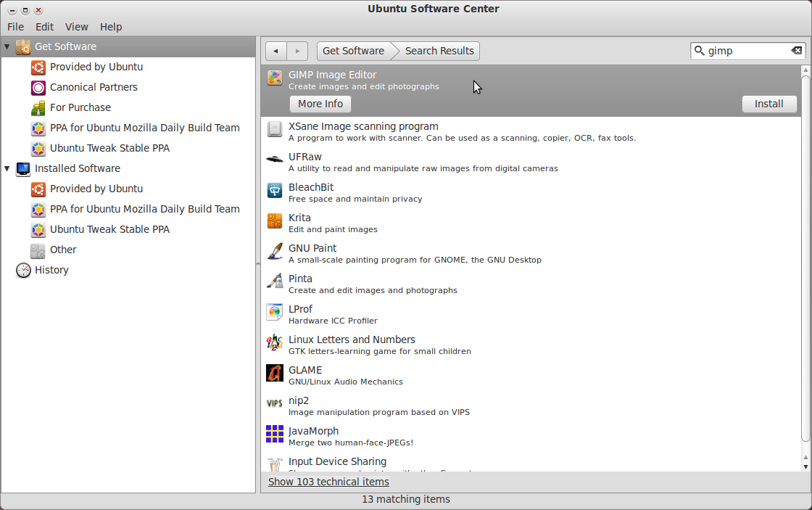Click the History clock icon
This screenshot has height=510, width=812.
pos(23,271)
